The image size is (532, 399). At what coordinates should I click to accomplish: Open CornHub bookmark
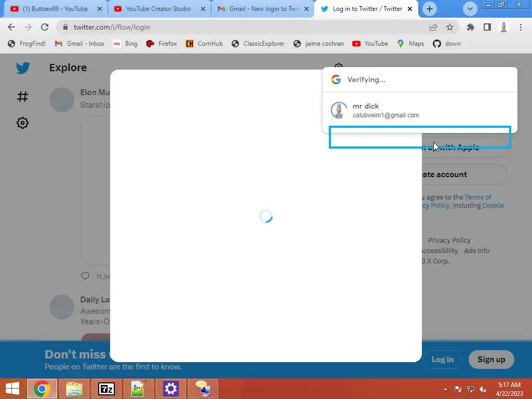pyautogui.click(x=204, y=44)
